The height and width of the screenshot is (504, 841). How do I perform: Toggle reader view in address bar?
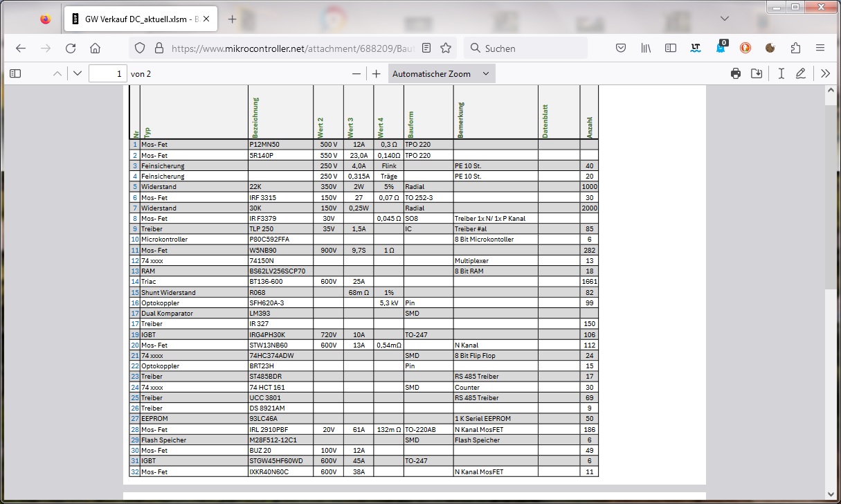[426, 48]
